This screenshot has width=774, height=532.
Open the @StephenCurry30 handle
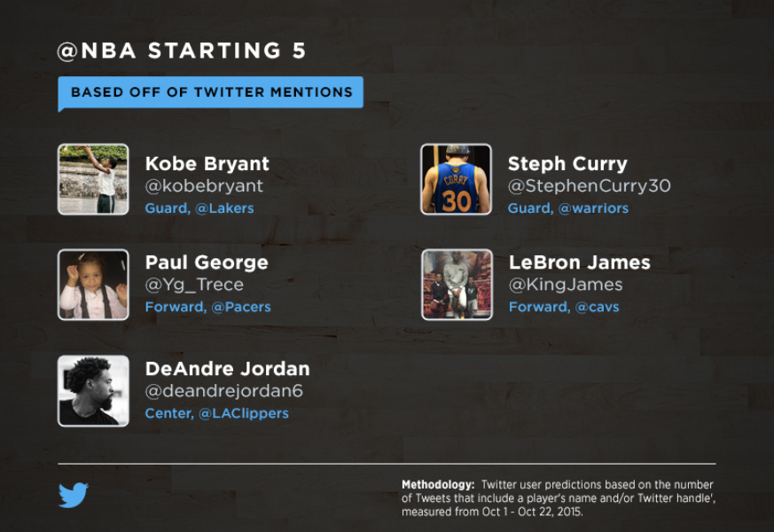pos(590,186)
